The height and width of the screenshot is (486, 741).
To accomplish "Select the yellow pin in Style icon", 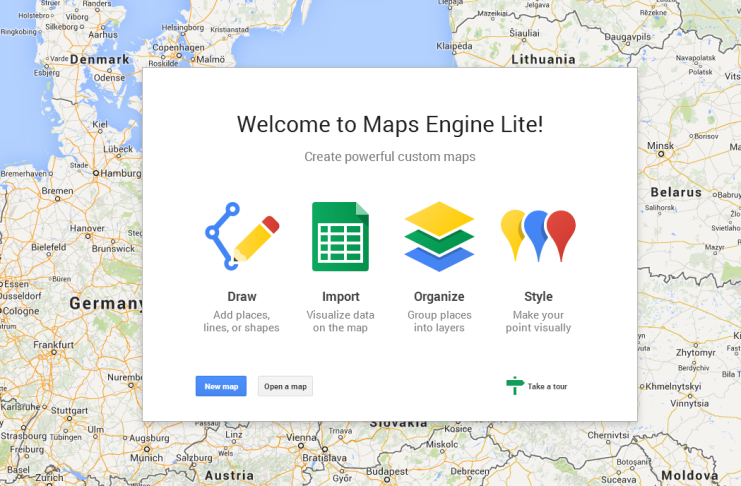I will point(514,233).
